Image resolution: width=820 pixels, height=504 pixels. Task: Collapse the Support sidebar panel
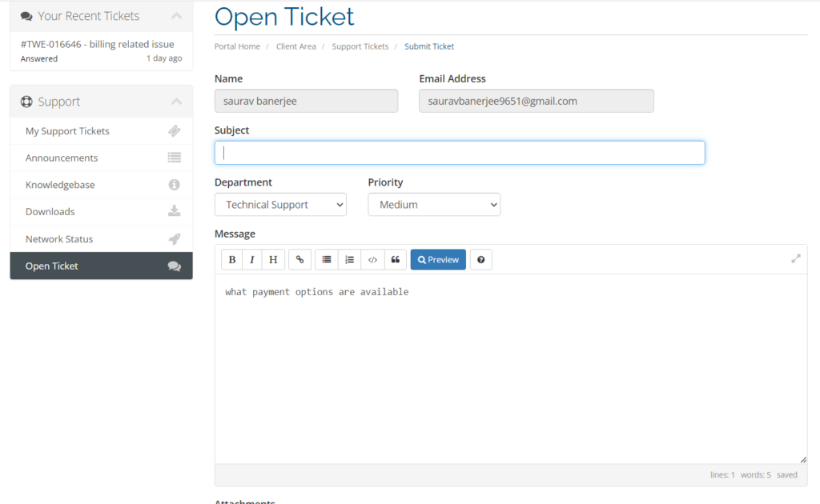[x=176, y=101]
